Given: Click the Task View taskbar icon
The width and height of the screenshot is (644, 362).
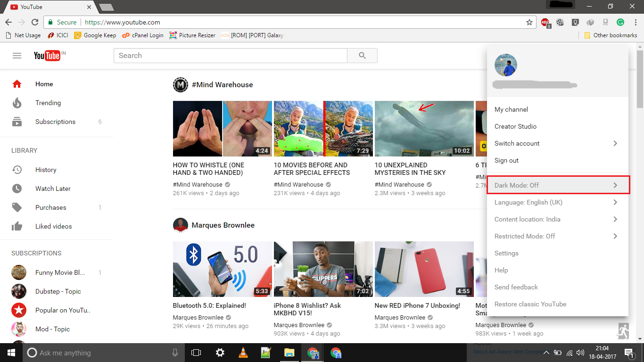Looking at the screenshot, I should tap(196, 353).
